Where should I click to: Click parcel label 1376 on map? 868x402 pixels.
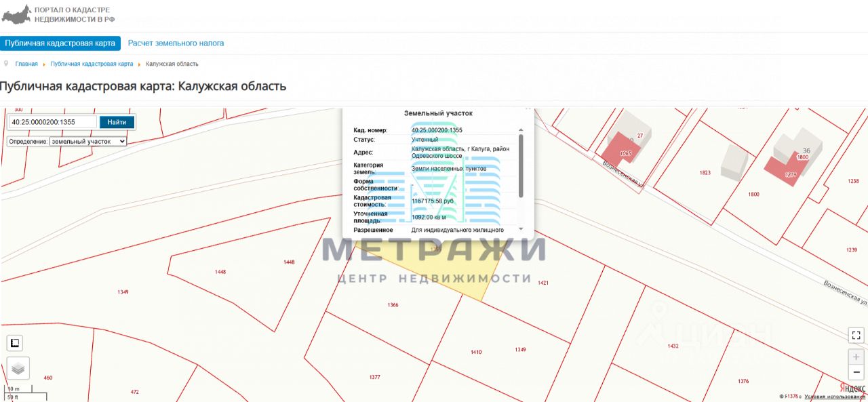coord(743,381)
